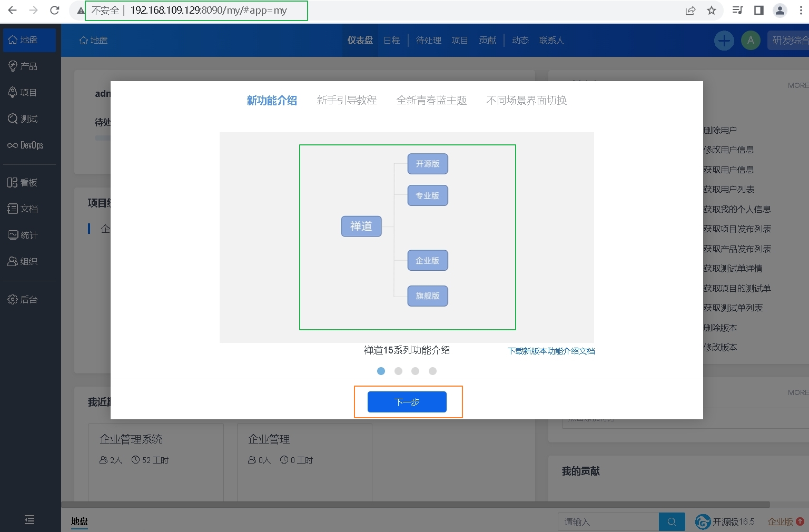Click the 地盘 breadcrumb in header
The image size is (809, 532).
point(93,41)
